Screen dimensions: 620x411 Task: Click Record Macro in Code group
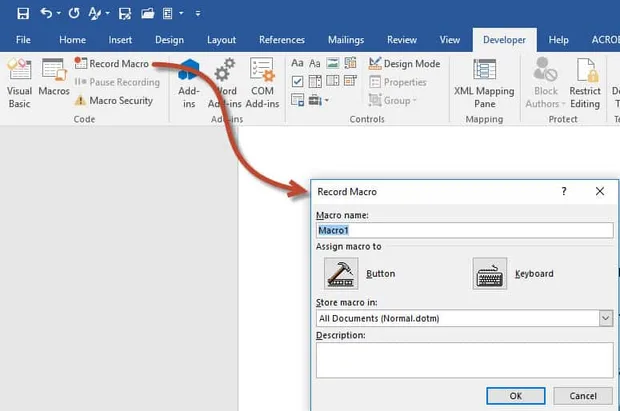pyautogui.click(x=112, y=63)
